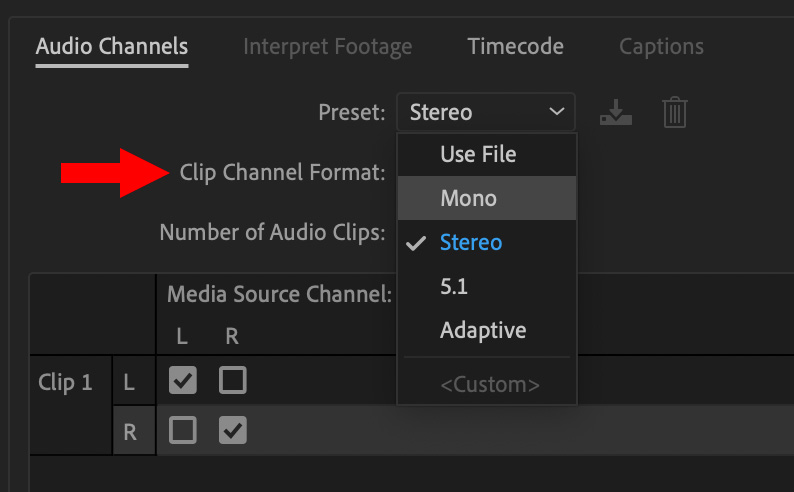794x492 pixels.
Task: Open the Preset Stereo dropdown
Action: (486, 112)
